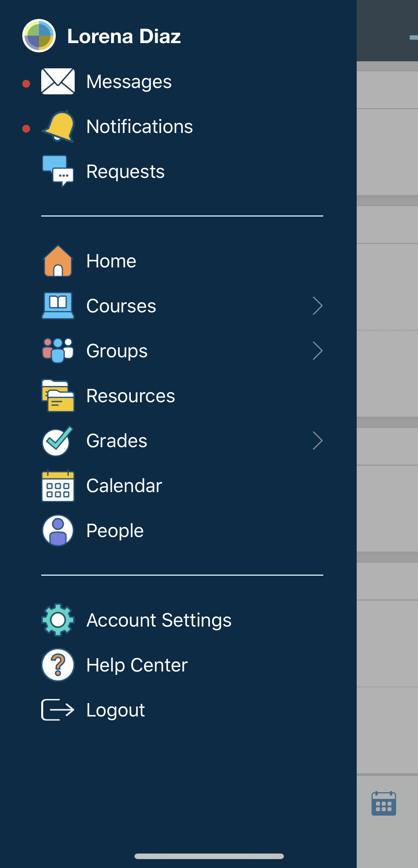
Task: Click the Logout arrow icon
Action: pyautogui.click(x=58, y=710)
